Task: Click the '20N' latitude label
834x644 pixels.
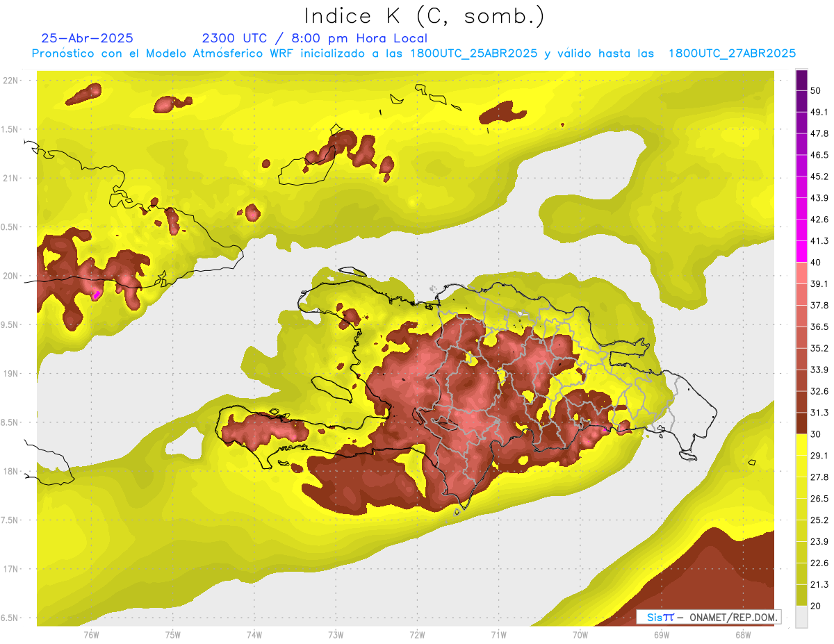Action: pyautogui.click(x=10, y=276)
